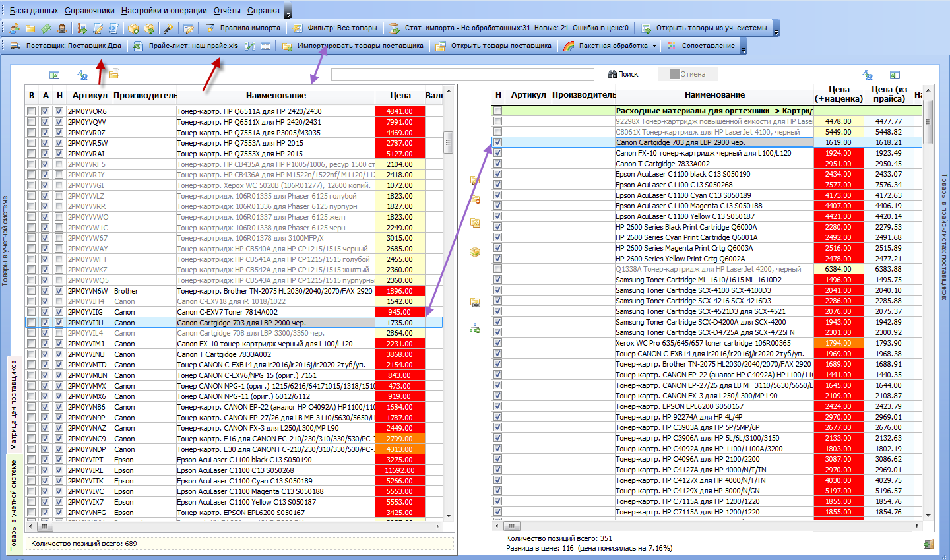Click the green chart icon beside price list
Screen dimensions: 950x560
tap(250, 46)
